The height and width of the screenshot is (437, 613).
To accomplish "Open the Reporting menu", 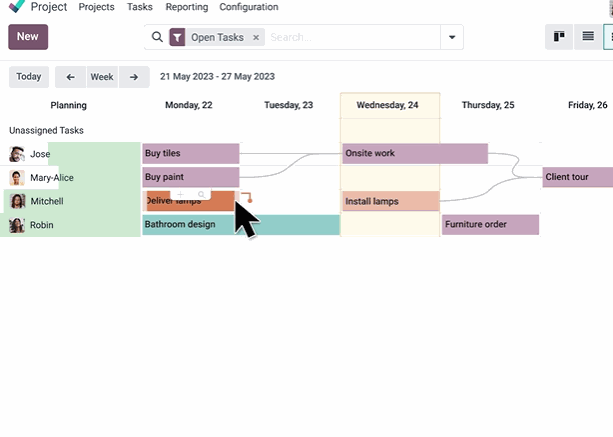I will click(x=186, y=7).
